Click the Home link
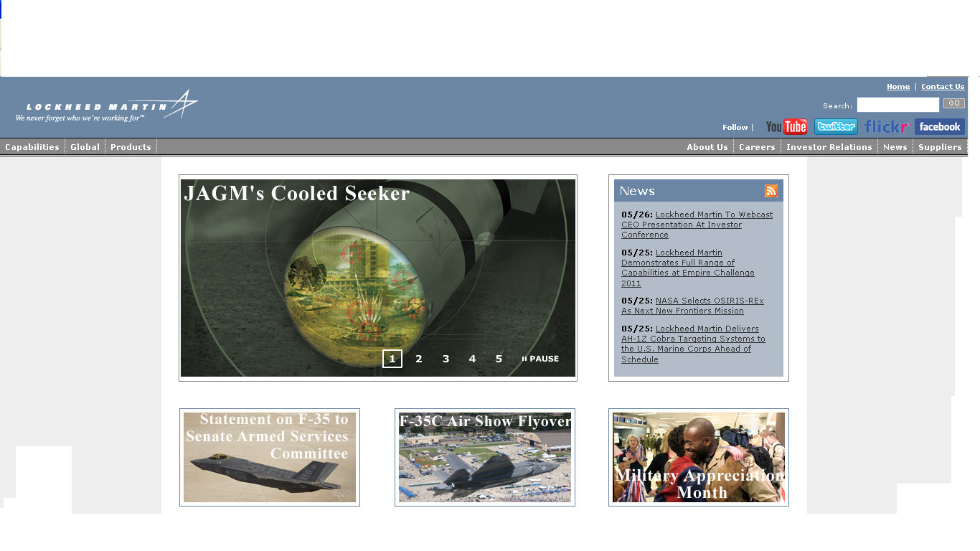980x551 pixels. coord(898,87)
